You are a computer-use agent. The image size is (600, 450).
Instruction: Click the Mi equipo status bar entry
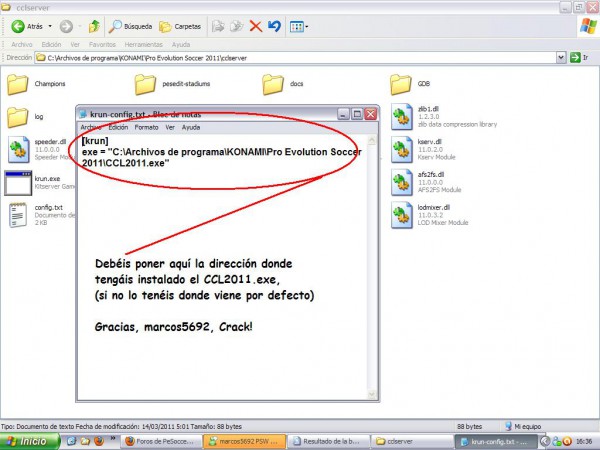(x=522, y=426)
